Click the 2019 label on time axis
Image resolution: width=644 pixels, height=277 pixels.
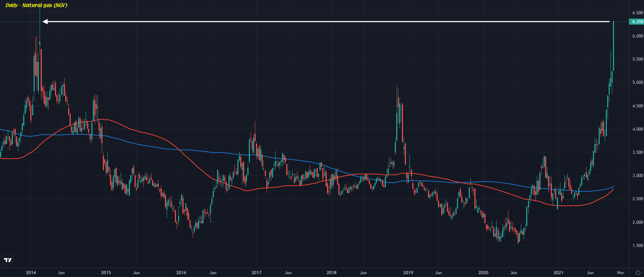pos(408,273)
